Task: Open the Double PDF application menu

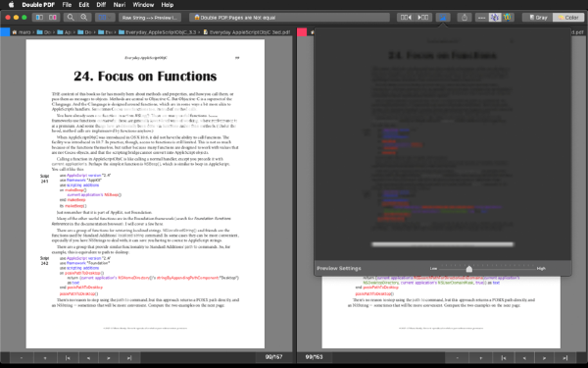Action: coord(38,5)
